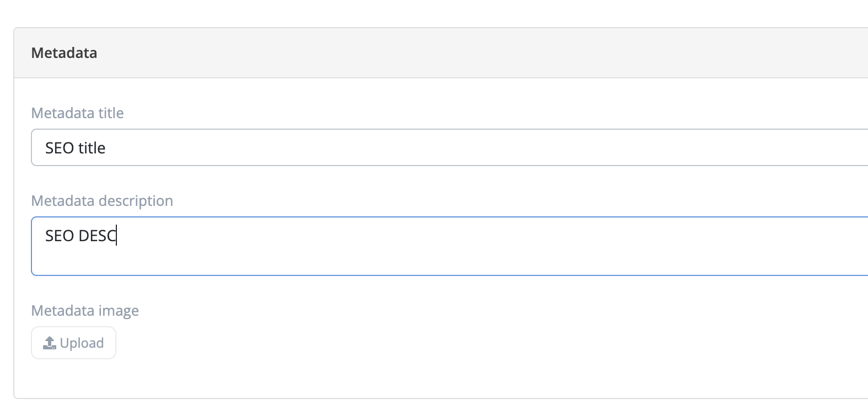
Task: Click empty second line of description textarea
Action: point(331,261)
